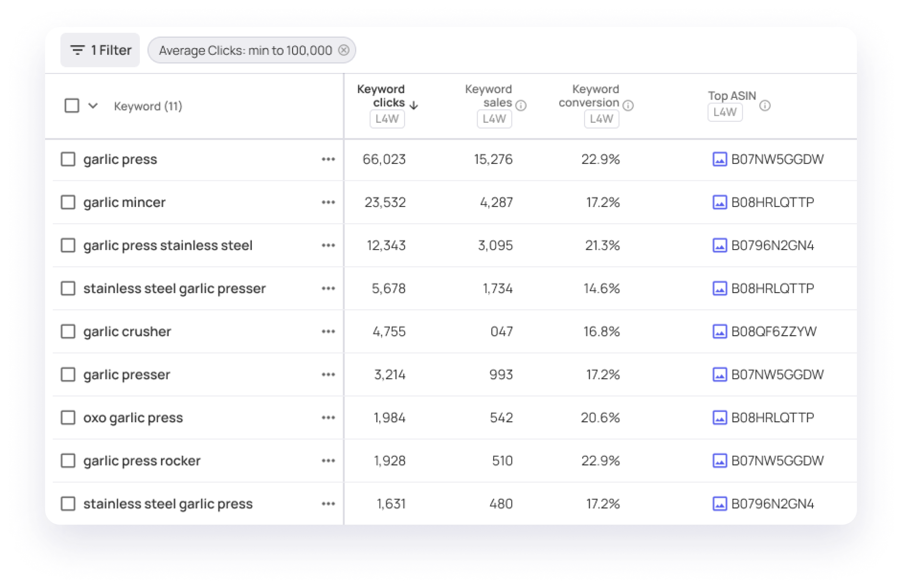Open options for stainless steel garlic presser
Image resolution: width=902 pixels, height=588 pixels.
[328, 288]
